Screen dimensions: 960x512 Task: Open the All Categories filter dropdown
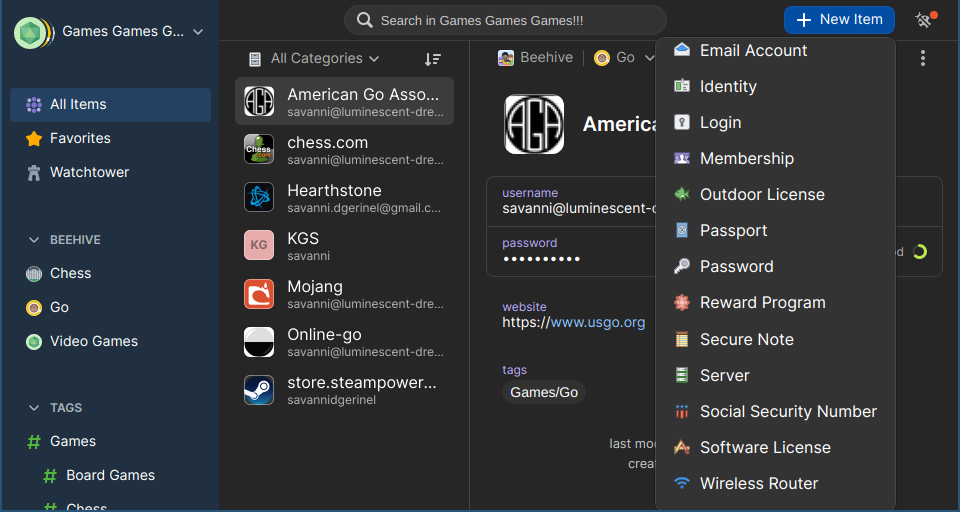(x=314, y=59)
